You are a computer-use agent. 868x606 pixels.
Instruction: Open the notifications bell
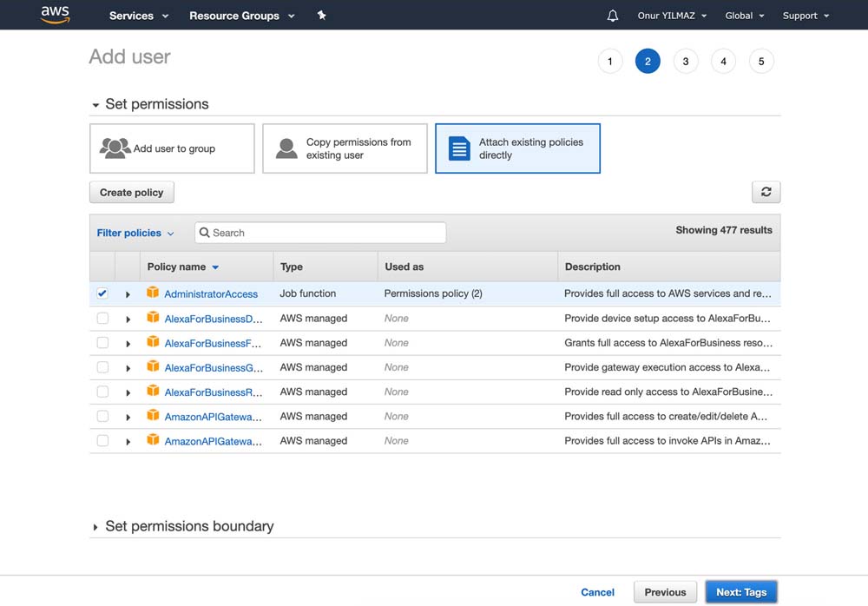(613, 16)
